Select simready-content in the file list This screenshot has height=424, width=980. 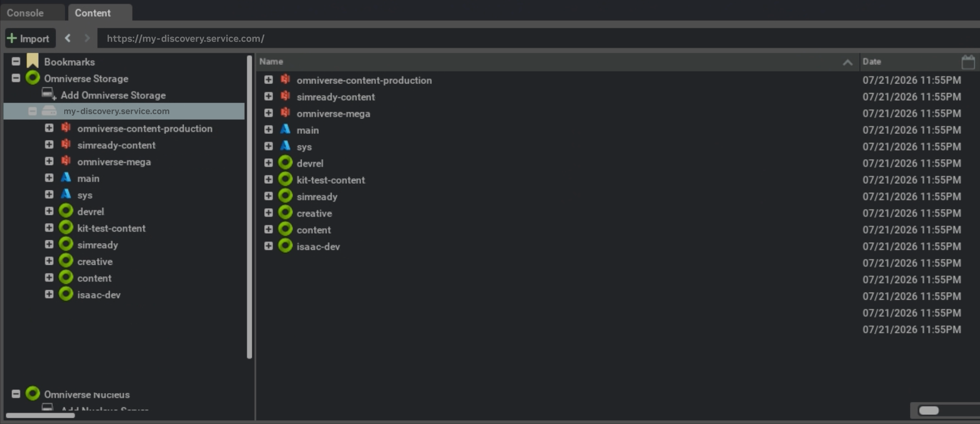(x=336, y=97)
